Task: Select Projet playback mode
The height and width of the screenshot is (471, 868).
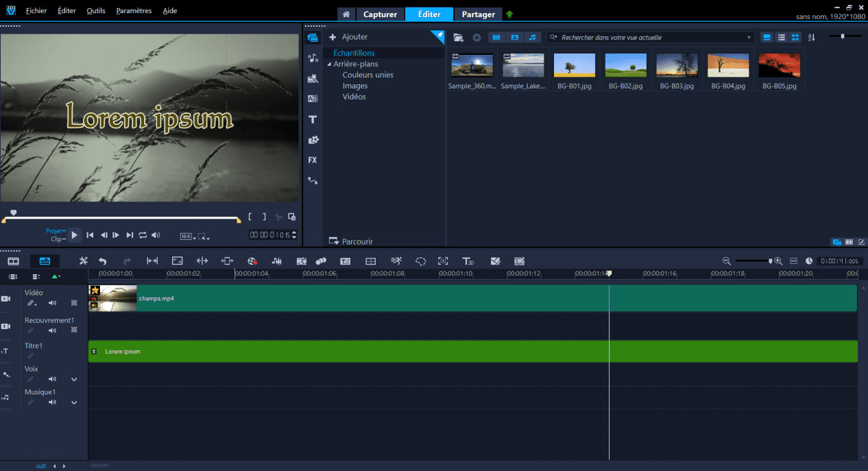Action: [56, 231]
